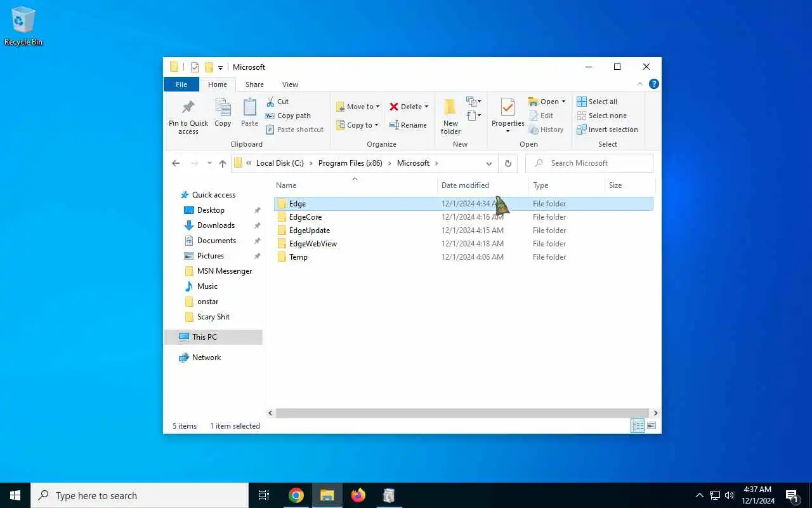Show hidden system tray icons
Screen dimensions: 812x508
700,495
